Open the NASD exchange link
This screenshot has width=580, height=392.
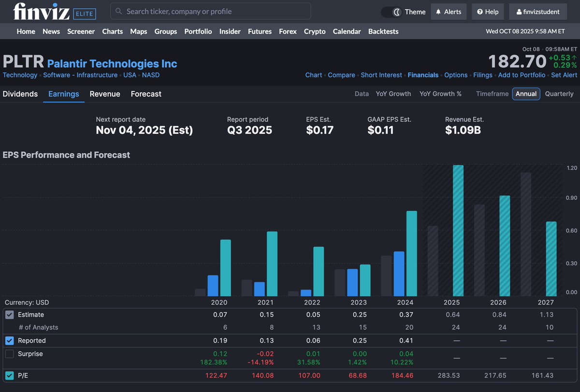click(151, 75)
